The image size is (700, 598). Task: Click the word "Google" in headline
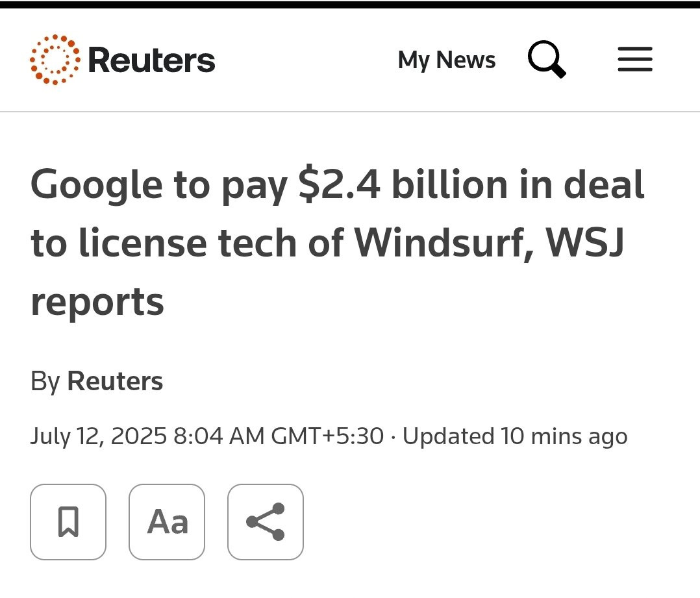point(96,184)
